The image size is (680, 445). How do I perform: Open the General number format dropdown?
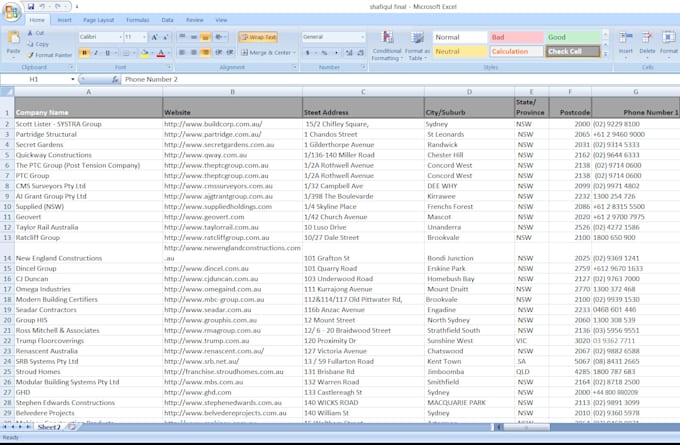pyautogui.click(x=363, y=37)
